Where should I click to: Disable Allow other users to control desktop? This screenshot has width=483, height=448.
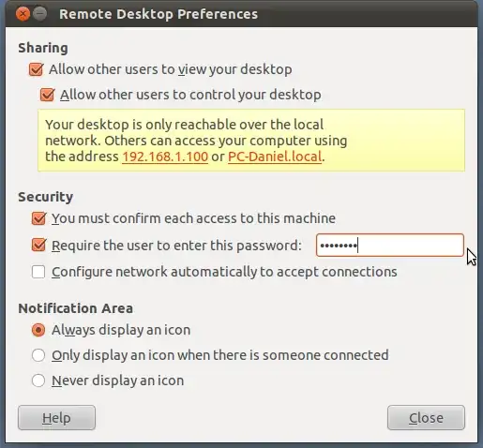48,95
